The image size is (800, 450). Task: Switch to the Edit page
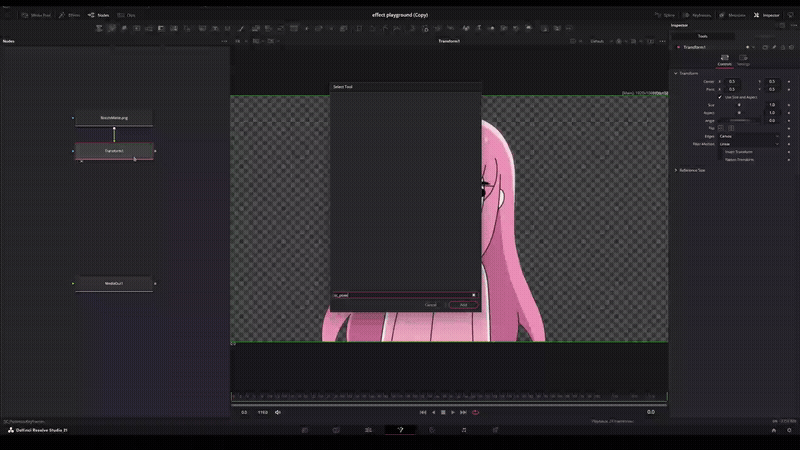coord(368,430)
